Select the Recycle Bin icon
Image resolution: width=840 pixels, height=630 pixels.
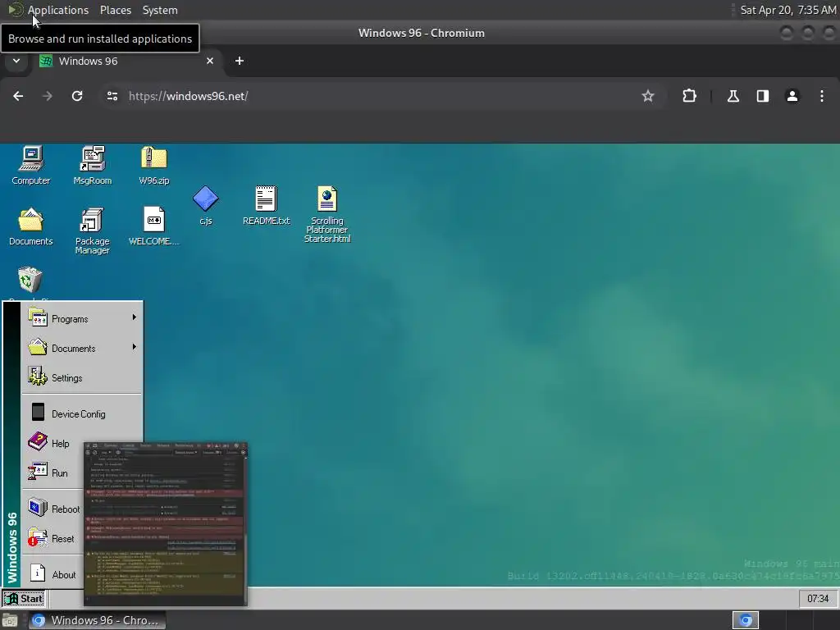click(x=30, y=280)
